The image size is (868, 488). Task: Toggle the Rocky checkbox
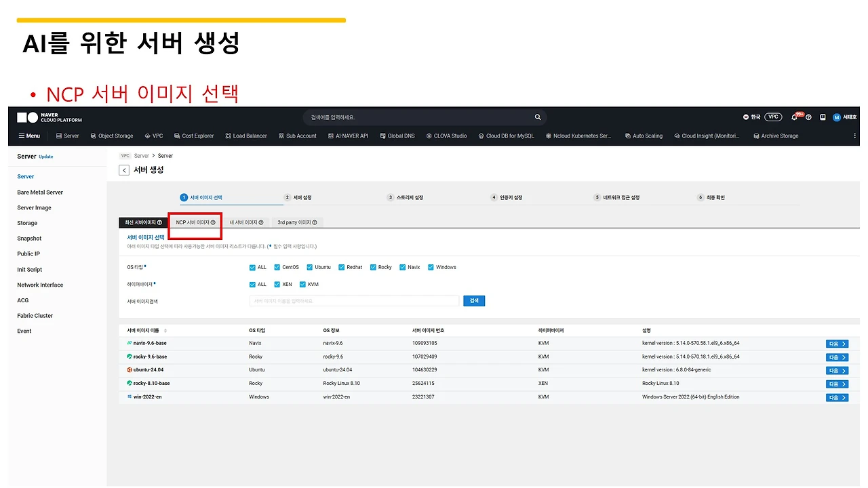point(373,267)
